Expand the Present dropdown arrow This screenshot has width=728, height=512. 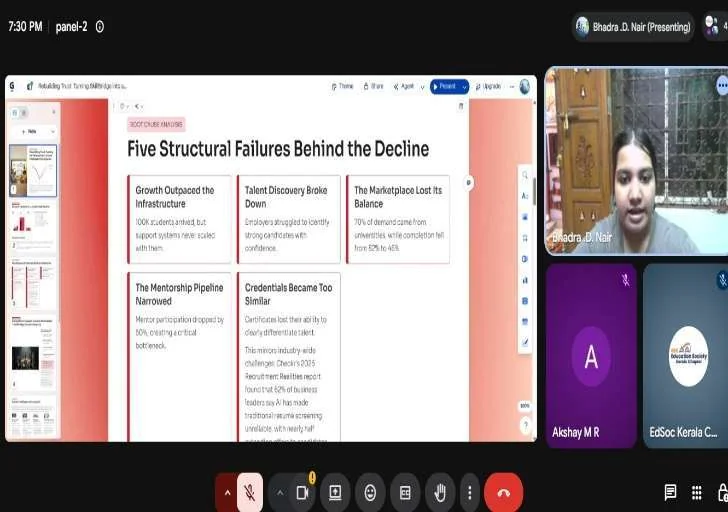click(464, 87)
